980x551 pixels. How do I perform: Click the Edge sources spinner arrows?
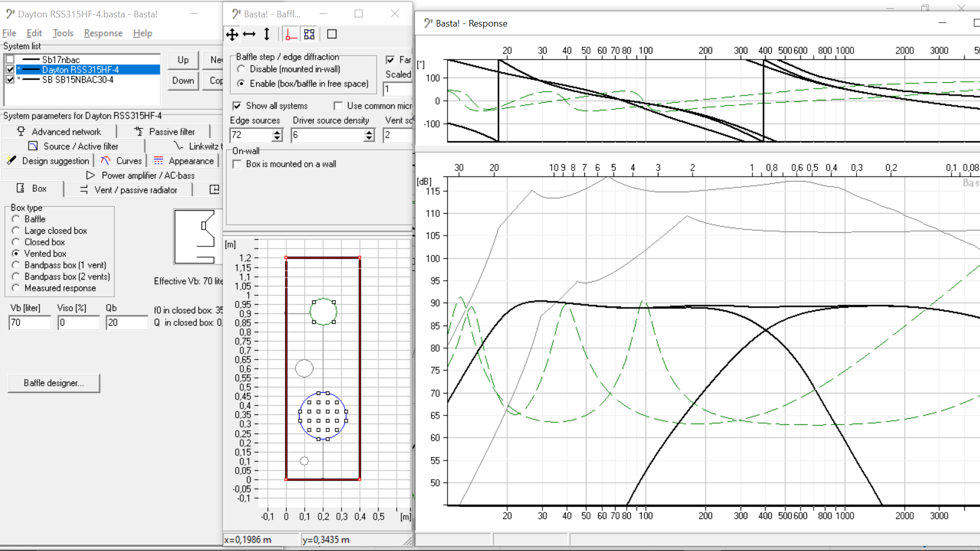pyautogui.click(x=277, y=135)
